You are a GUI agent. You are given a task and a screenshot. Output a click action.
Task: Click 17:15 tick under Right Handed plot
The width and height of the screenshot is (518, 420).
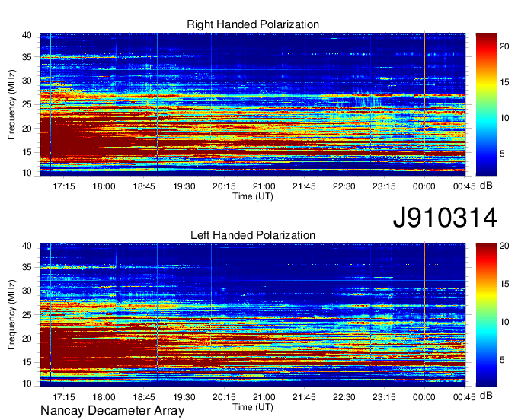[64, 186]
